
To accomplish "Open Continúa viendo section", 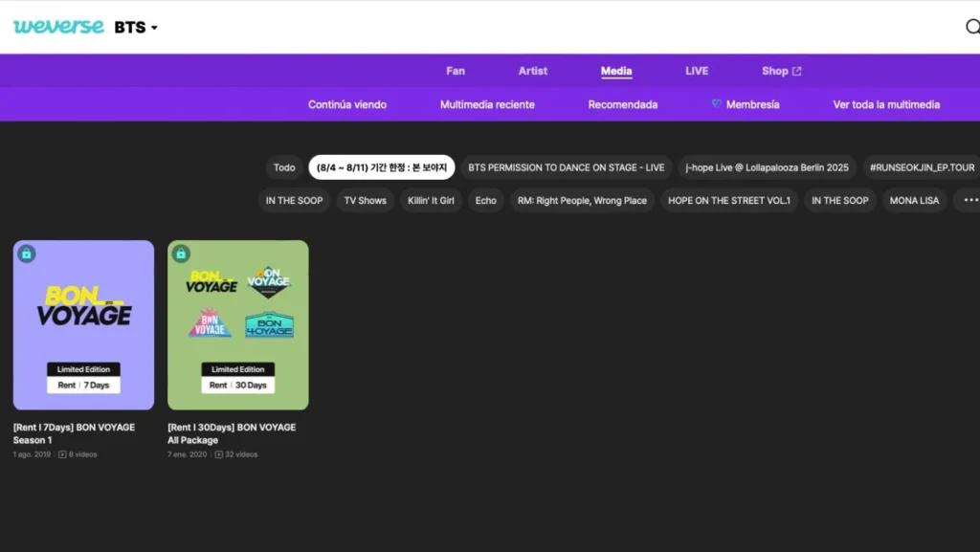I will (x=346, y=105).
